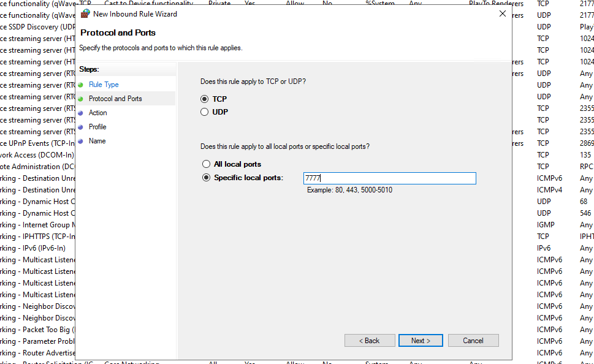Select 'vork Access (DCOM-In)' rule in background list
The height and width of the screenshot is (364, 594).
tap(37, 155)
